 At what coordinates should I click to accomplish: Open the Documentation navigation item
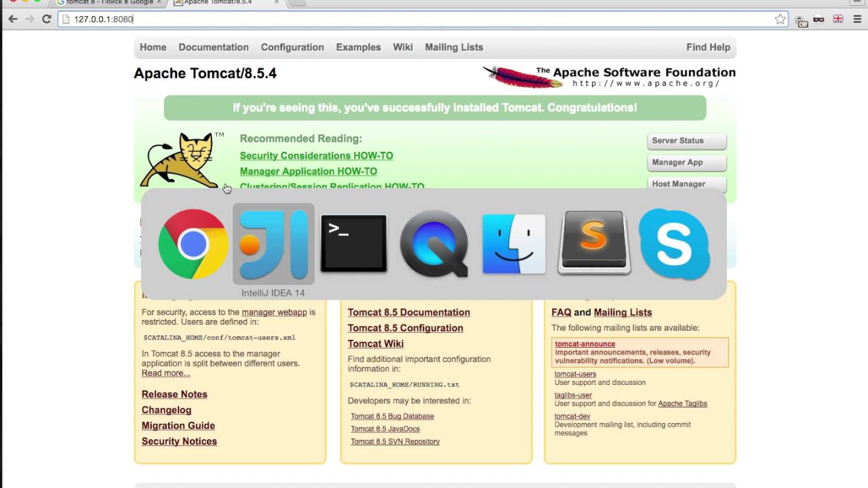coord(214,47)
